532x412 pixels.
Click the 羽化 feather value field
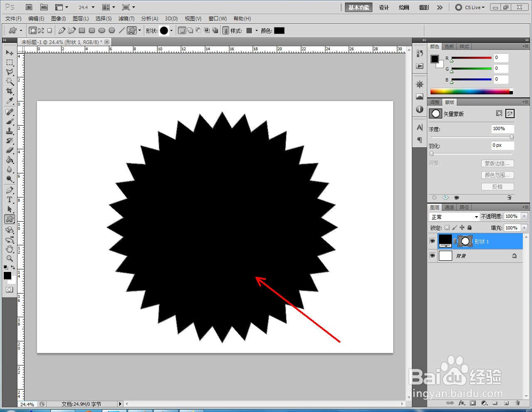(x=502, y=146)
